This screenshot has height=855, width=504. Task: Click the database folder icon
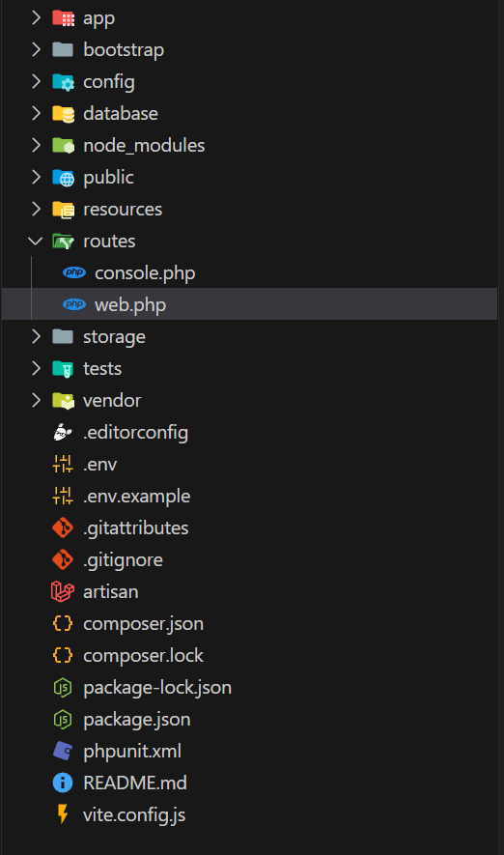coord(63,113)
